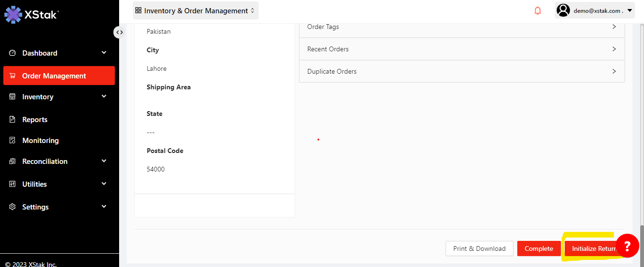644x267 pixels.
Task: Click the Dashboard gauge icon
Action: [13, 53]
